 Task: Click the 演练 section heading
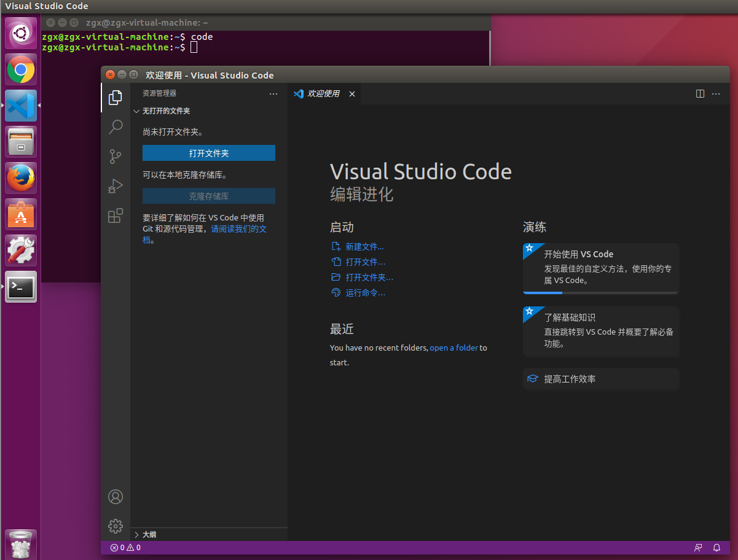(535, 227)
